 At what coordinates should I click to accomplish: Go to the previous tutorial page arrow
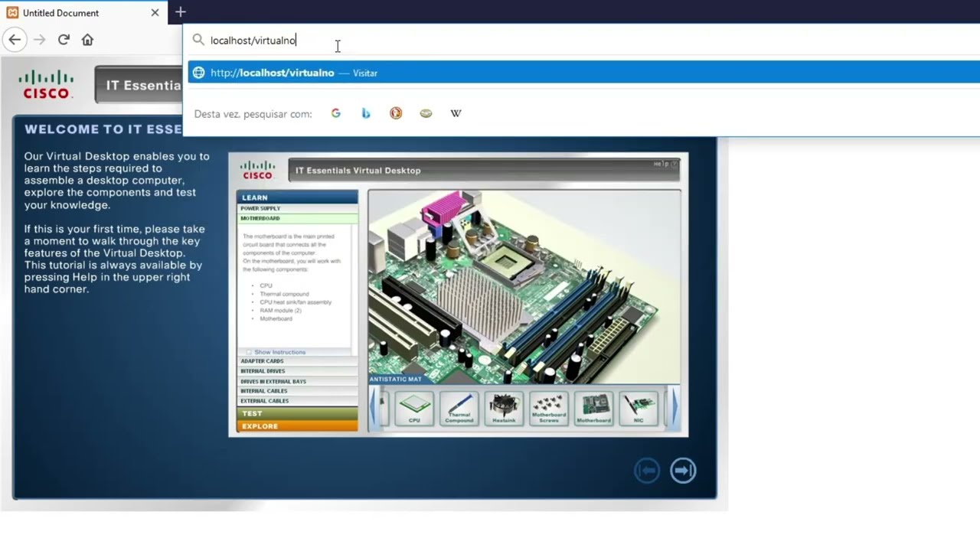[647, 470]
